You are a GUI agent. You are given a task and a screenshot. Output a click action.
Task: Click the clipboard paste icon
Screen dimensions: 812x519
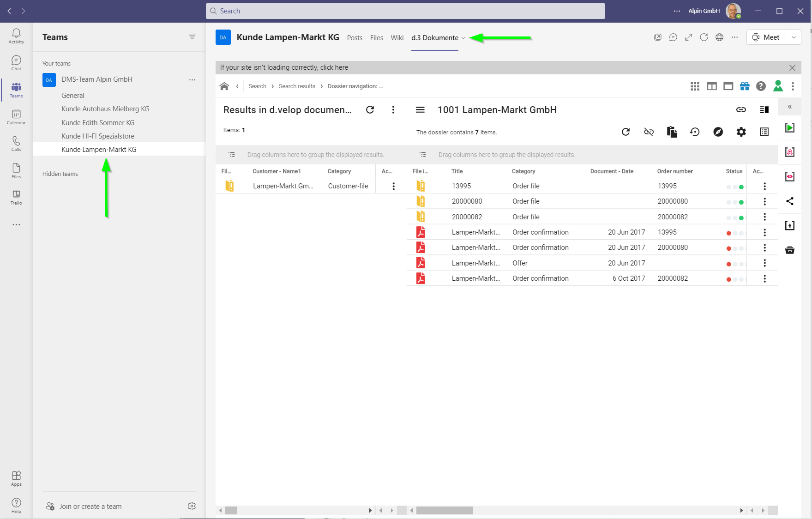pyautogui.click(x=672, y=132)
